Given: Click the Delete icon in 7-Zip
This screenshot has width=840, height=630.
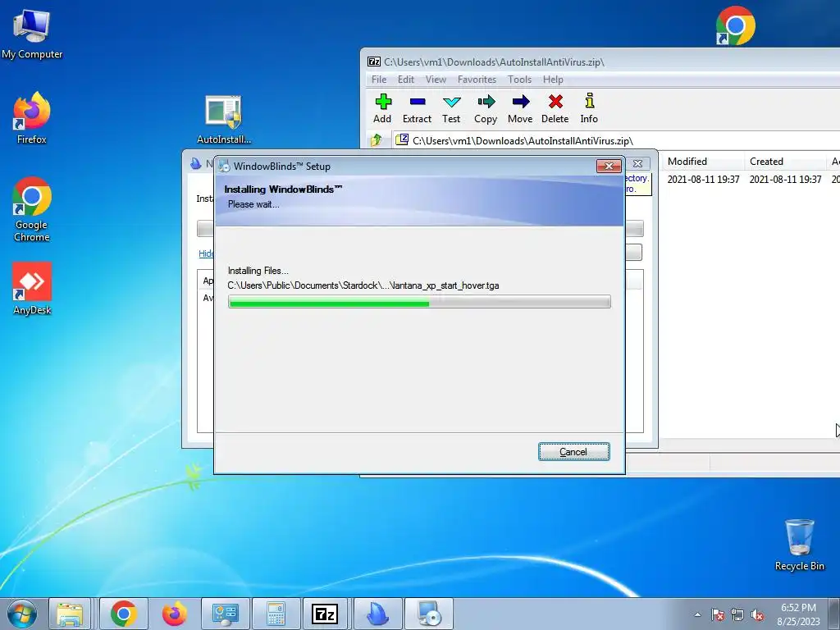Looking at the screenshot, I should pos(555,109).
